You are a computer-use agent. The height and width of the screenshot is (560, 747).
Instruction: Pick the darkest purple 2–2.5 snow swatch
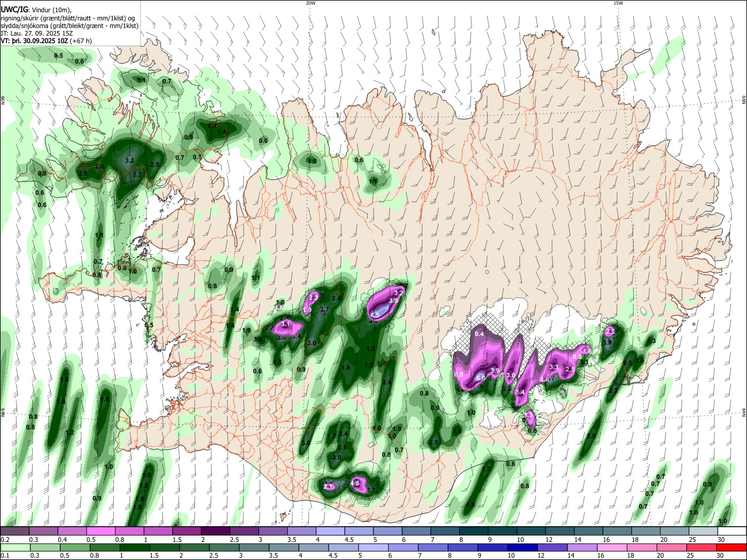click(x=215, y=531)
